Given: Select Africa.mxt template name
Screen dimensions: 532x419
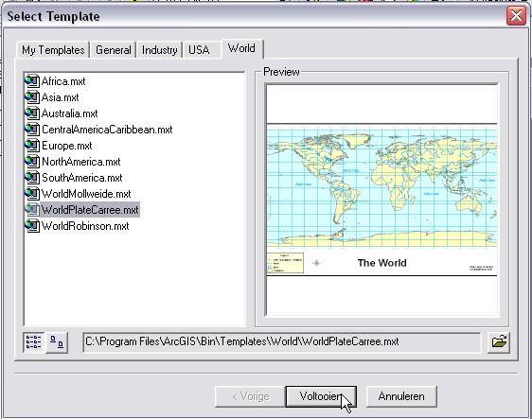Looking at the screenshot, I should [x=63, y=81].
